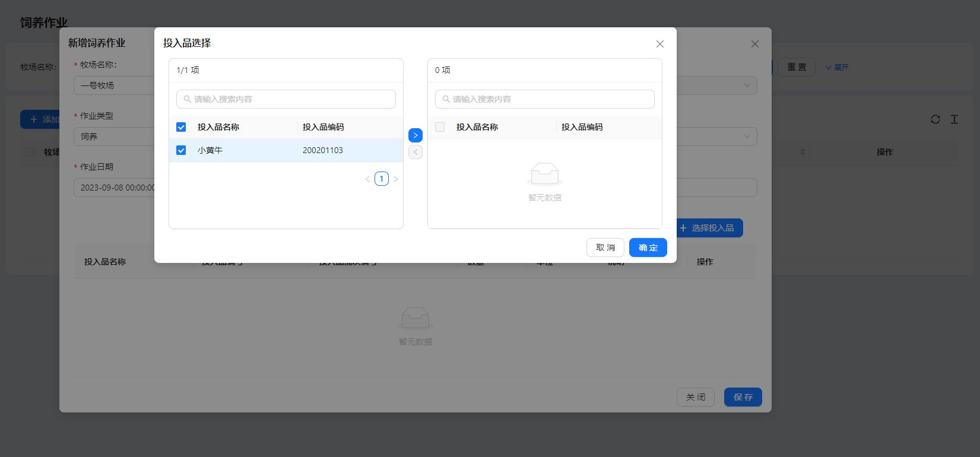Image resolution: width=980 pixels, height=457 pixels.
Task: Click the 重置 button on background page
Action: point(797,67)
